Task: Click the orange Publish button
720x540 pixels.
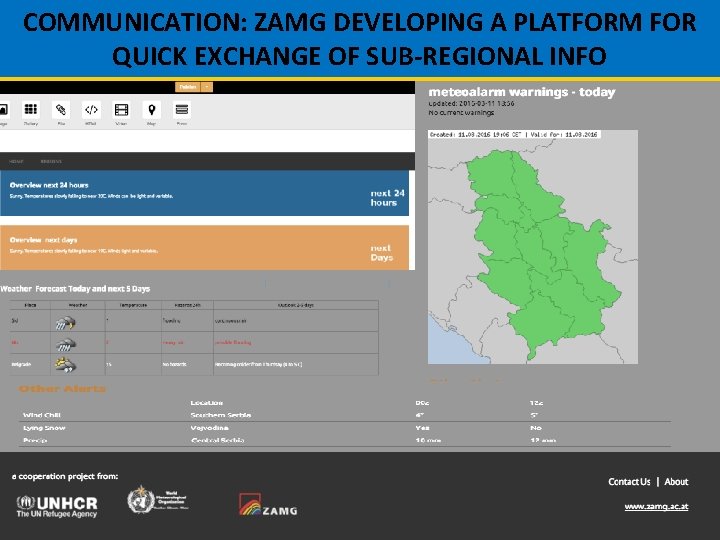Action: point(188,87)
